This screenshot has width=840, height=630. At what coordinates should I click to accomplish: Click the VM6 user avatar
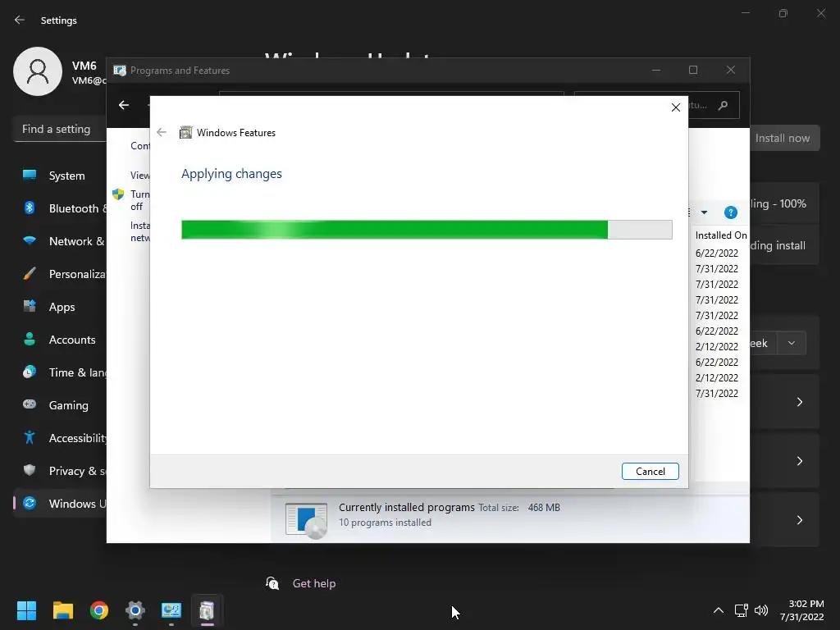click(38, 71)
